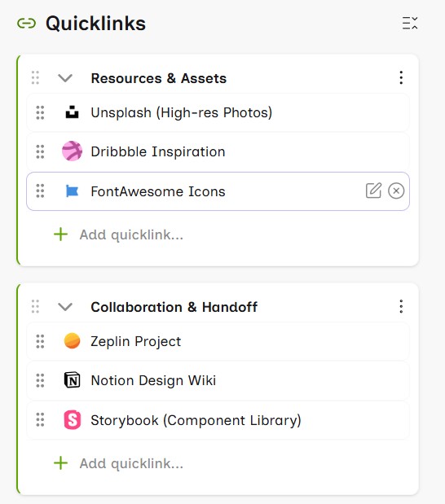Click drag handle of Resources & Assets group
Screen dimensions: 445x504
(x=35, y=78)
